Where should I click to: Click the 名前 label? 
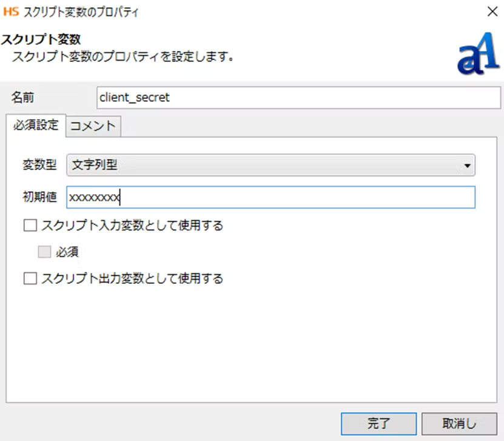pos(24,98)
